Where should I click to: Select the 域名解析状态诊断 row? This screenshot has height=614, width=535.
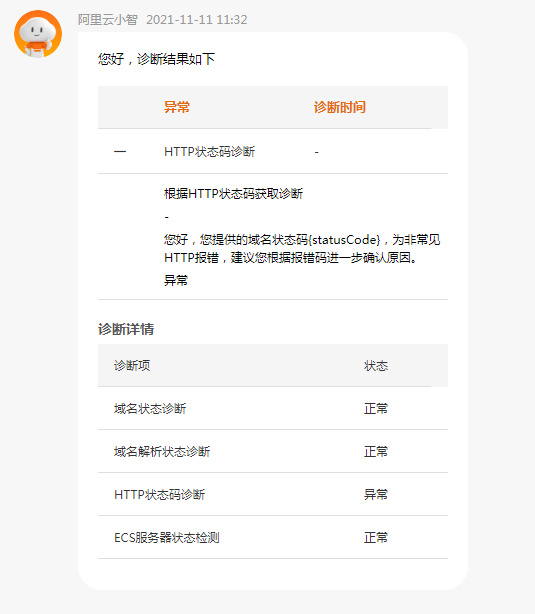click(x=273, y=451)
